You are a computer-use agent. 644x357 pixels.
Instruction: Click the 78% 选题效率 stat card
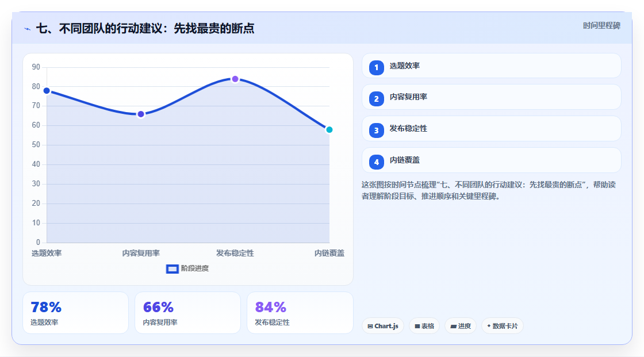click(x=75, y=313)
